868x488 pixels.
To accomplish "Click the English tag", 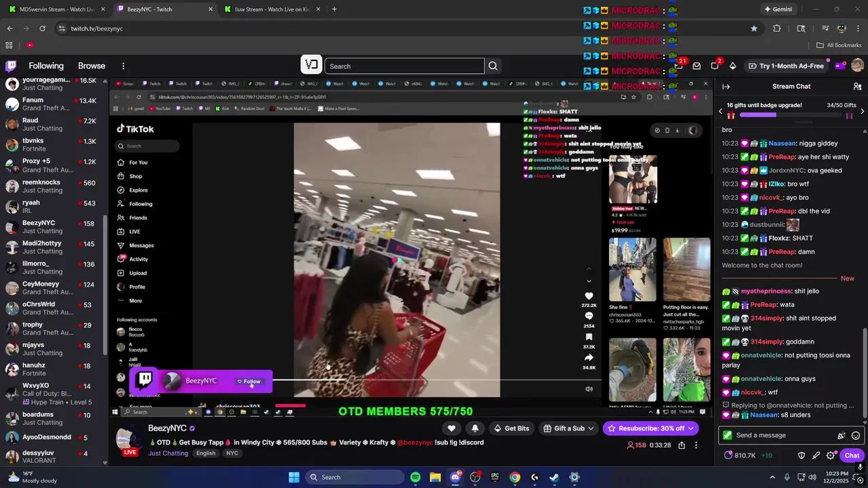I will (x=205, y=453).
